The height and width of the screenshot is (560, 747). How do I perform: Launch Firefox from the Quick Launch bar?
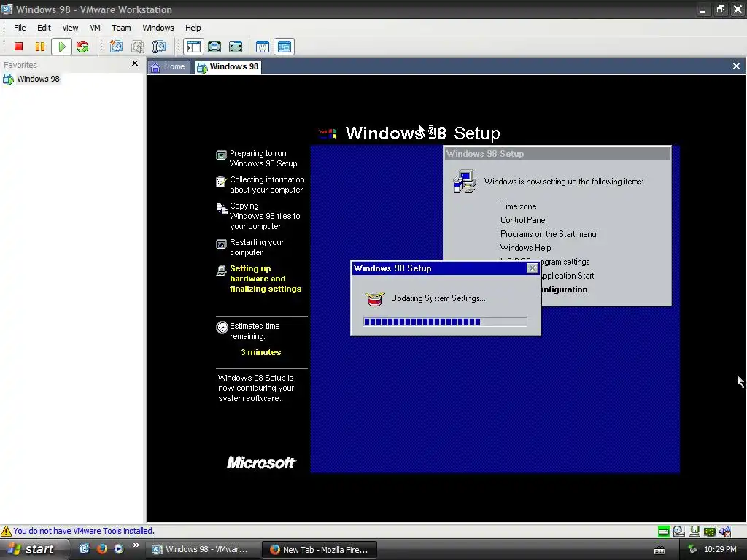101,548
